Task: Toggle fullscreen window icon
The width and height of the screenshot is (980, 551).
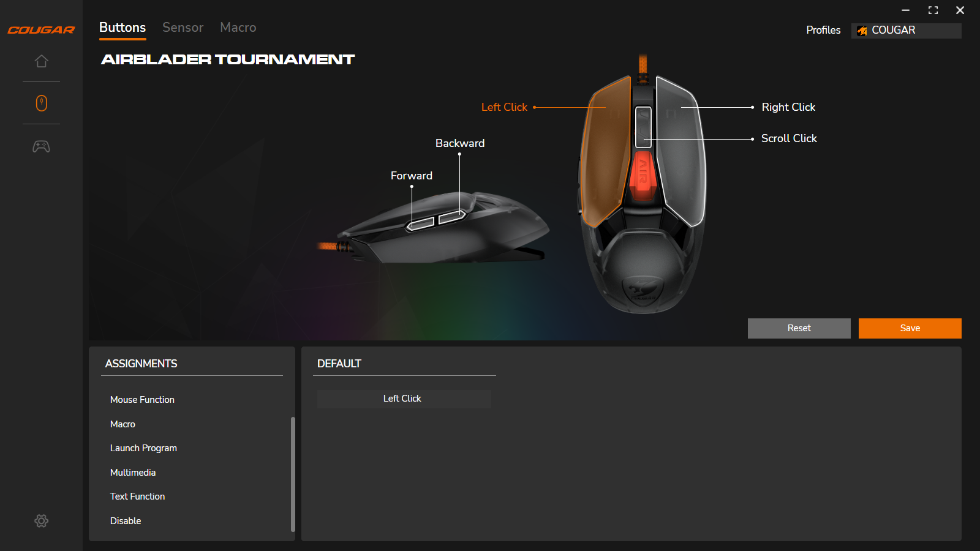Action: [933, 10]
